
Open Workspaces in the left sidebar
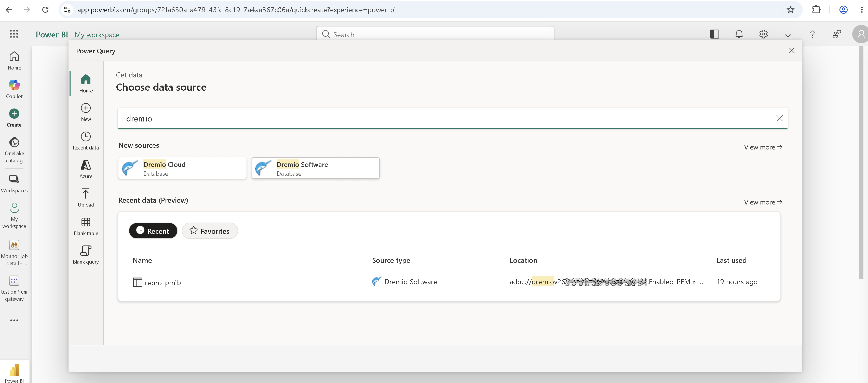click(x=14, y=184)
